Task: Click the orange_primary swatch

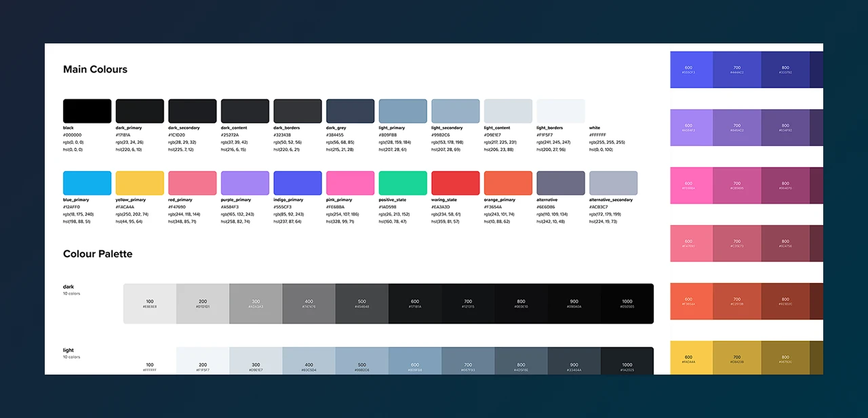Action: coord(508,183)
